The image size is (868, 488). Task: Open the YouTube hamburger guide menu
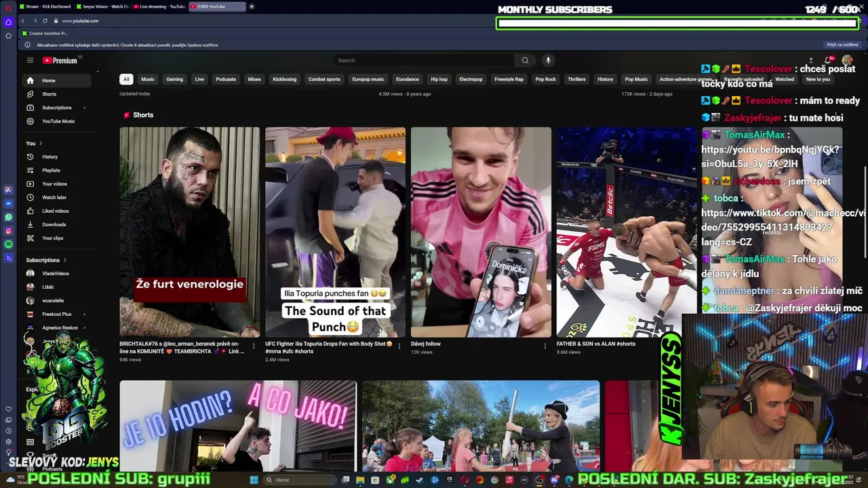[30, 60]
